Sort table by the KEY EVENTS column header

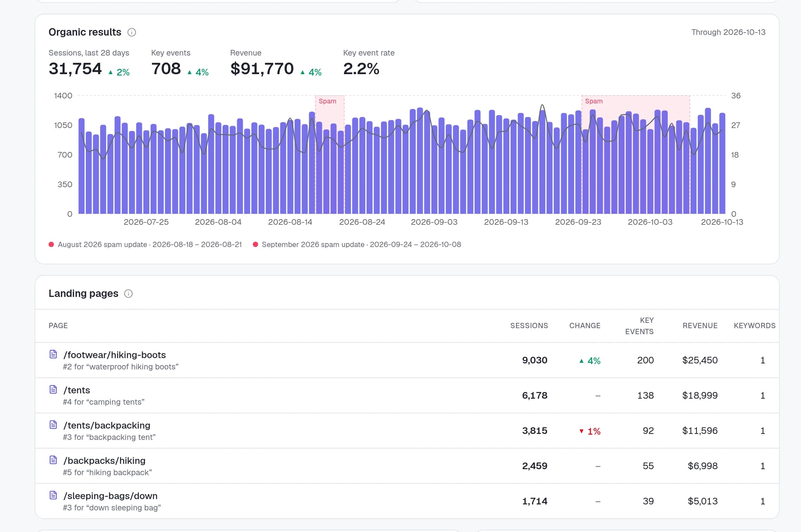pos(639,326)
